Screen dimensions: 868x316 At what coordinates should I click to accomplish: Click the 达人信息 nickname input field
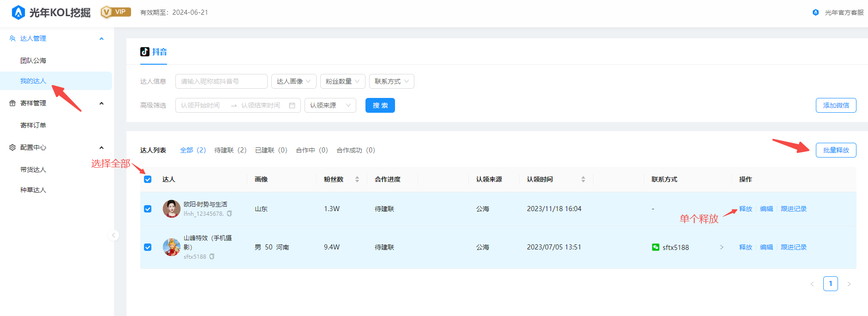click(221, 81)
